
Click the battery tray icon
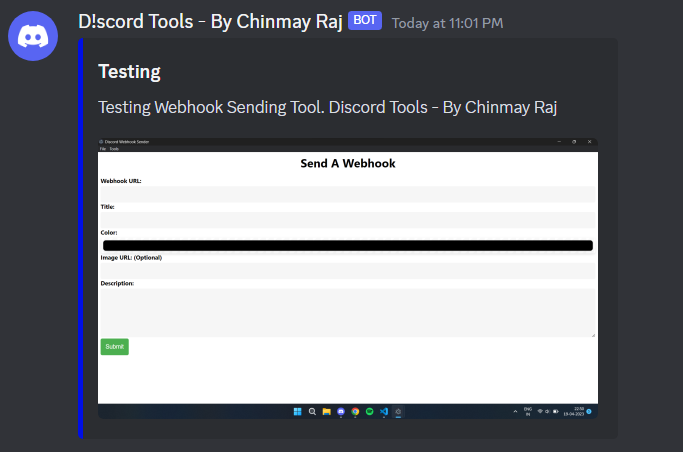pos(556,411)
